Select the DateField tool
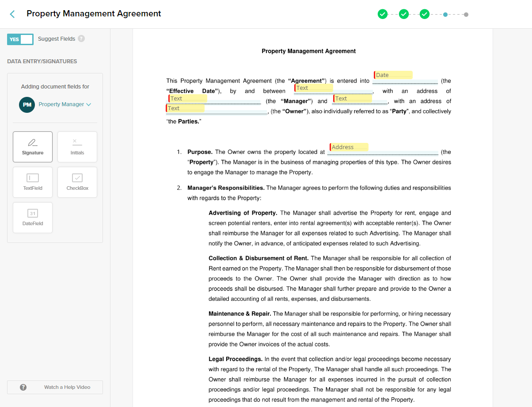This screenshot has width=532, height=407. (33, 217)
